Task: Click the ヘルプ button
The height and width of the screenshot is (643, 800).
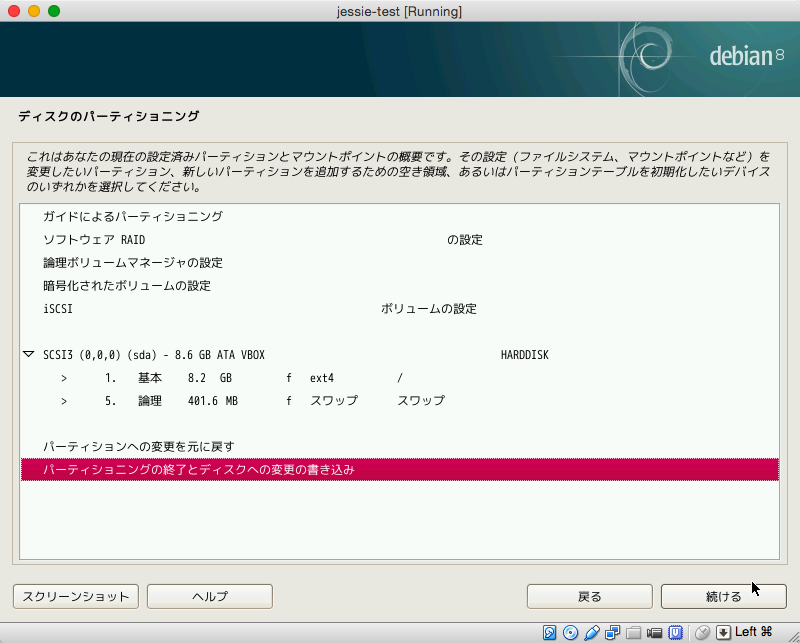Action: pyautogui.click(x=210, y=597)
